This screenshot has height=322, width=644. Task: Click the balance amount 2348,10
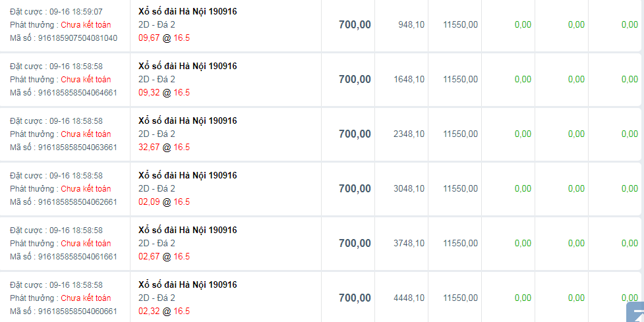click(409, 134)
